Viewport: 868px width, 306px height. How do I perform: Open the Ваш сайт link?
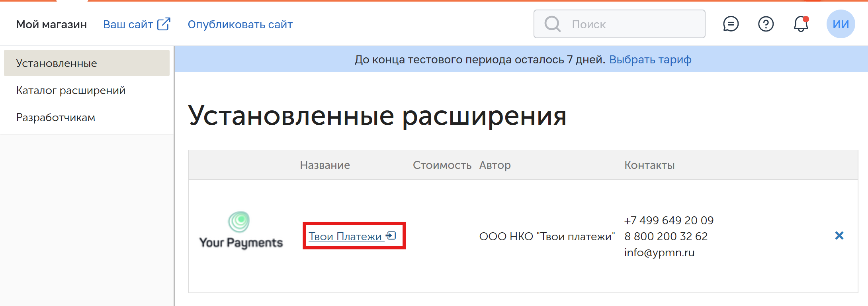(x=128, y=24)
